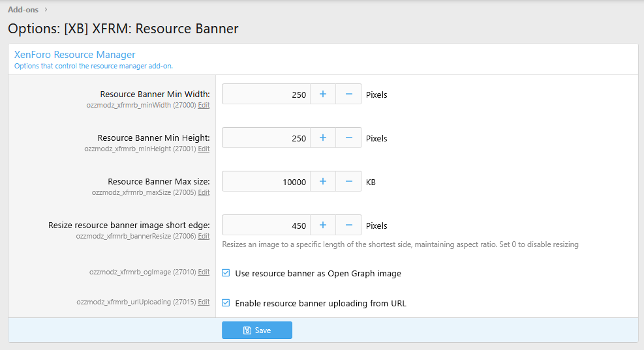Decrease Resource Banner Min Width with minus
The image size is (644, 350).
[348, 95]
